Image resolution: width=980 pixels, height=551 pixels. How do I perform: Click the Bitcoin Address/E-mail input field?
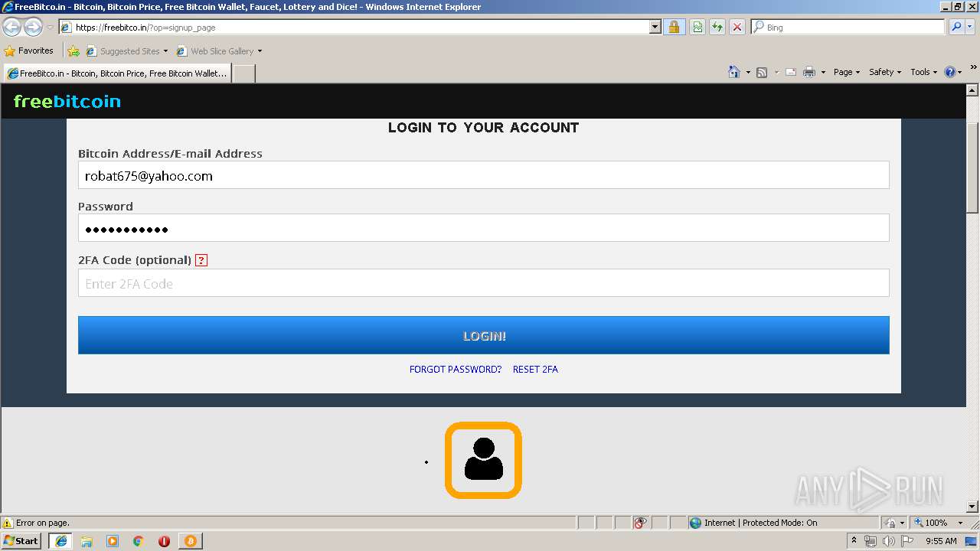coord(483,175)
